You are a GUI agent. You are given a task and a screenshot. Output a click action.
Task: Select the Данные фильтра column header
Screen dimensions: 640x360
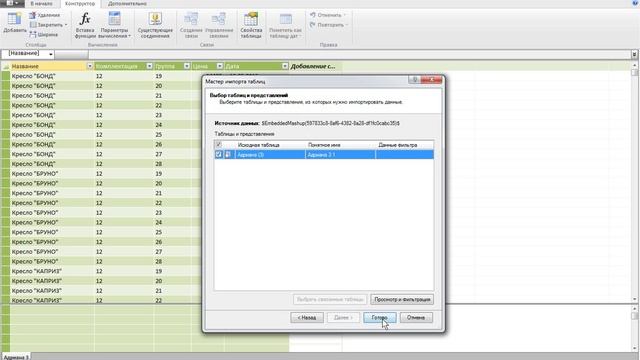(x=404, y=145)
